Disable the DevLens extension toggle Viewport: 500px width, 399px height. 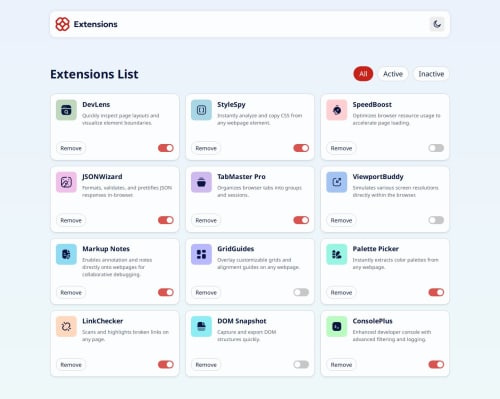click(166, 148)
